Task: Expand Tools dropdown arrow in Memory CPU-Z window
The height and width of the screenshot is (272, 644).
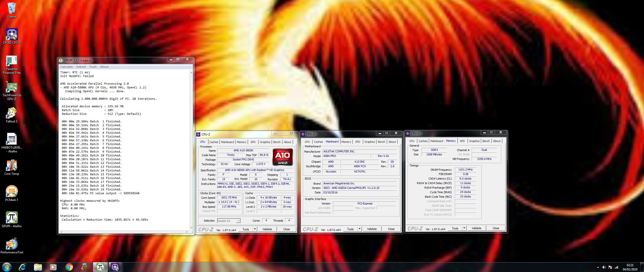Action: click(x=464, y=228)
